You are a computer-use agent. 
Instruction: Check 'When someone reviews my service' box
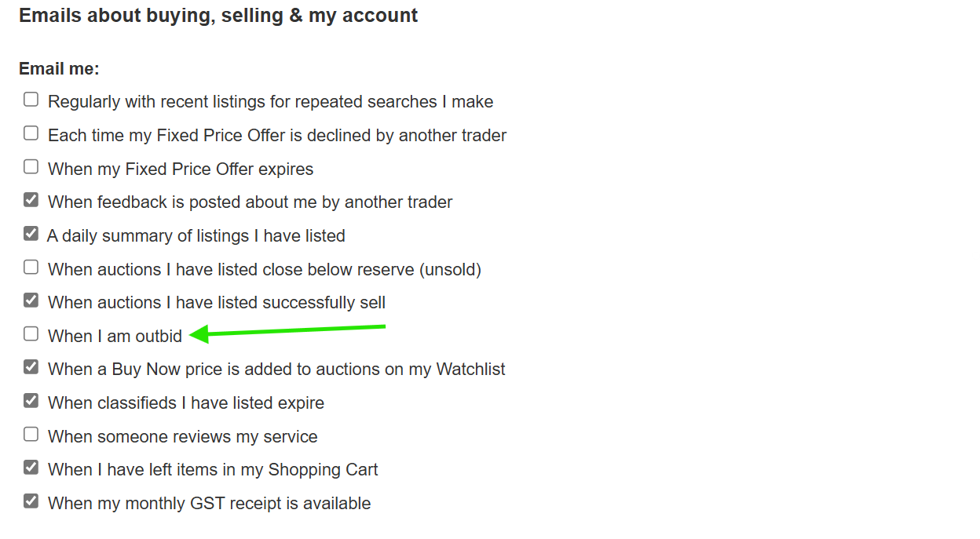pyautogui.click(x=31, y=435)
